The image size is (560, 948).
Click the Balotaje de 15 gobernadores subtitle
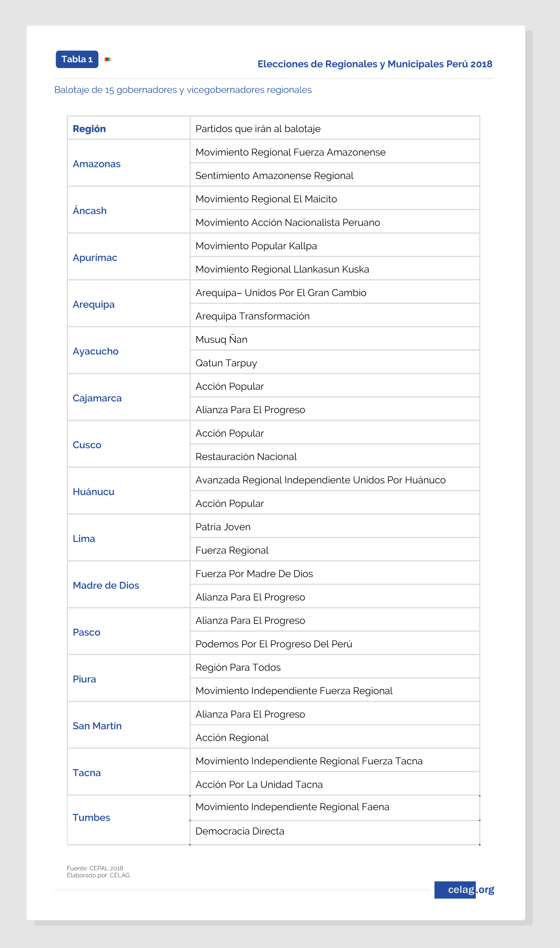point(183,90)
